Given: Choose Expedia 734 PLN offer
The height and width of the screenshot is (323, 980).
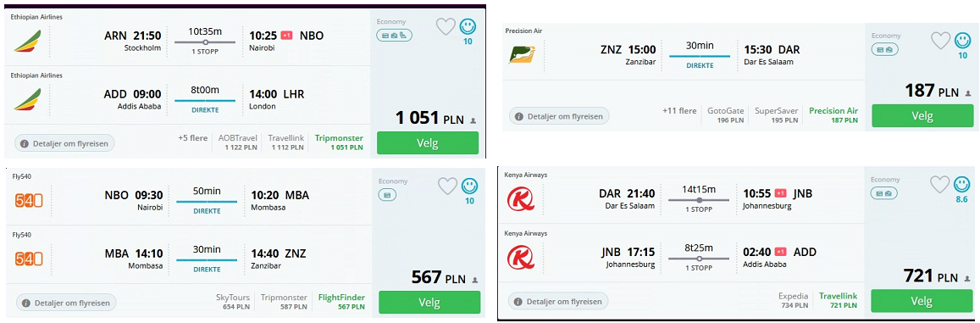Looking at the screenshot, I should tap(794, 300).
